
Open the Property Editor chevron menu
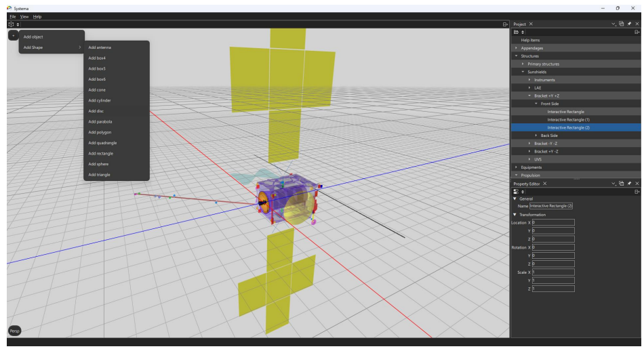click(x=613, y=184)
